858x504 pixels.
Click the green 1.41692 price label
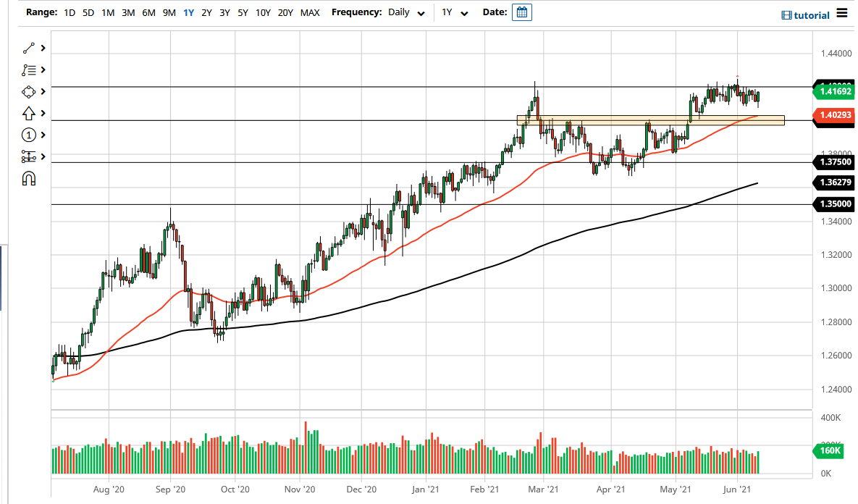[833, 91]
